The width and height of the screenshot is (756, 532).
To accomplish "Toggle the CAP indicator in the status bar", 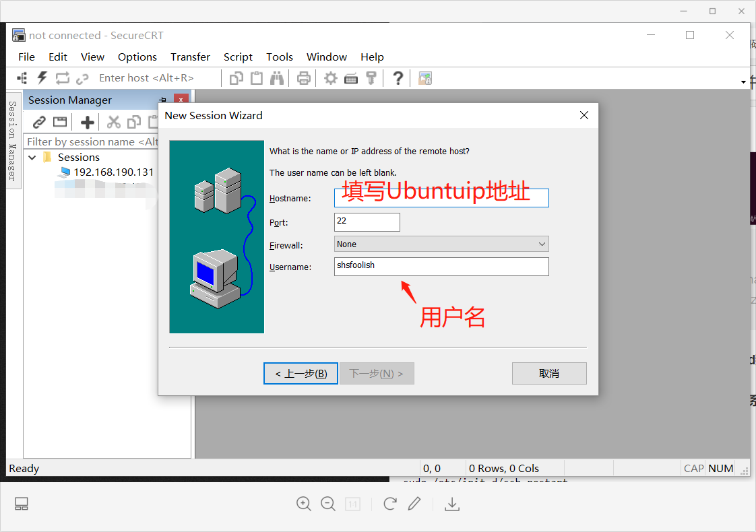I will 693,468.
